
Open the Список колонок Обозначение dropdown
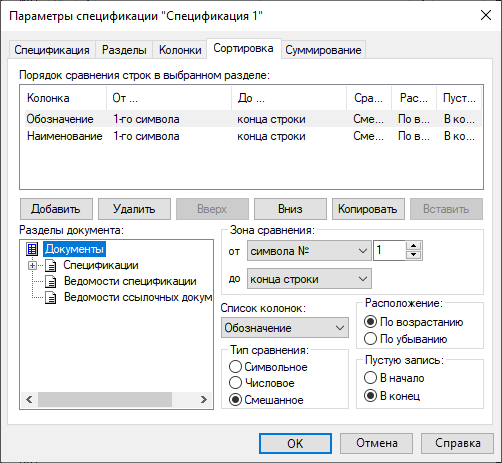coord(285,328)
